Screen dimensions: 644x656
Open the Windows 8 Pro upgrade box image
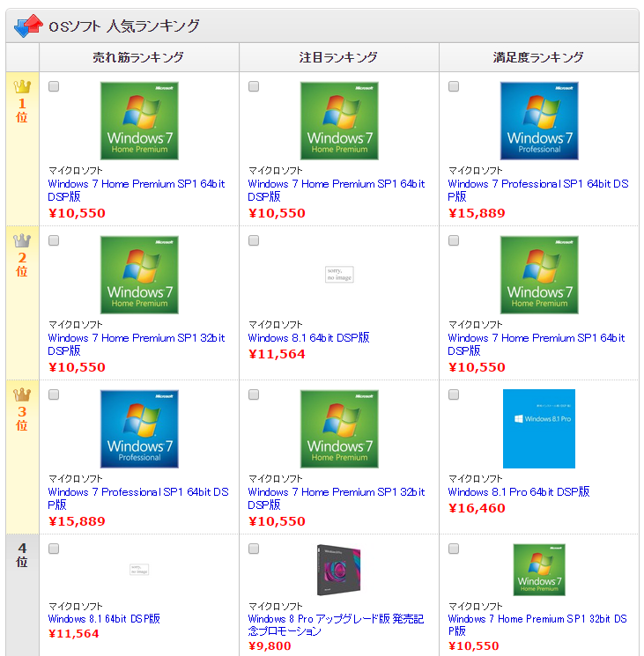[338, 570]
